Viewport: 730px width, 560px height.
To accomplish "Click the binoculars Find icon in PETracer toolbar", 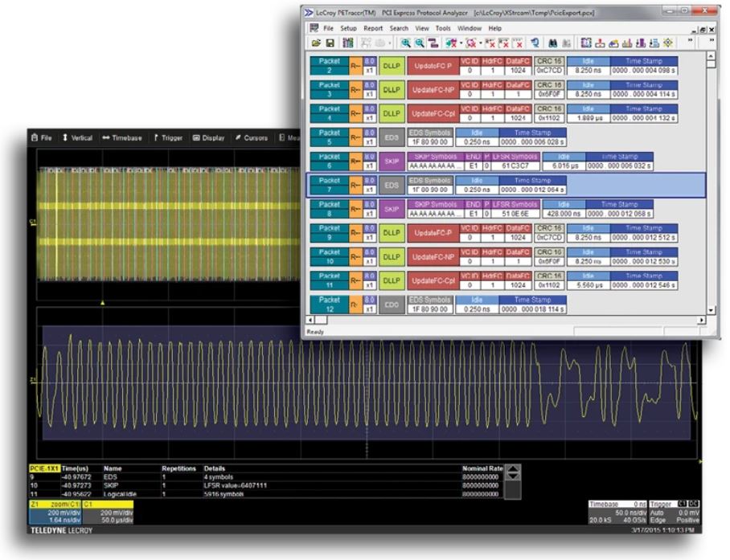I will [552, 43].
